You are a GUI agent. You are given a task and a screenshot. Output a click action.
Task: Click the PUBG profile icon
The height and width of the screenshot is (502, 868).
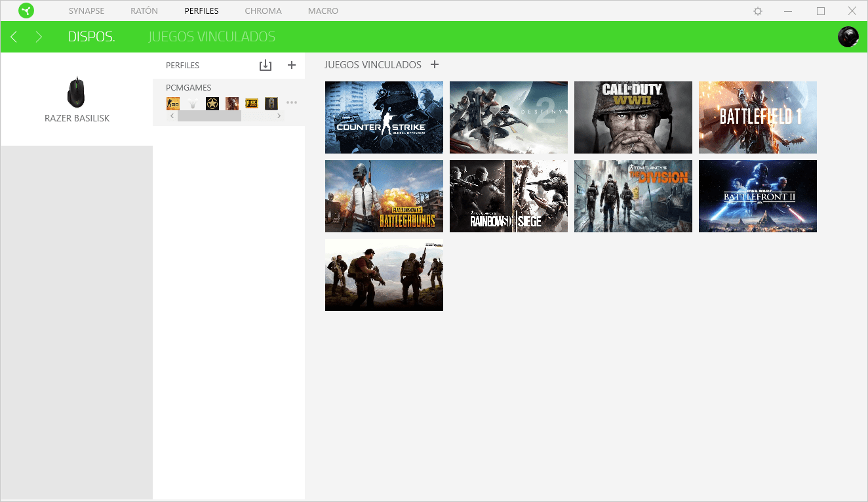252,103
